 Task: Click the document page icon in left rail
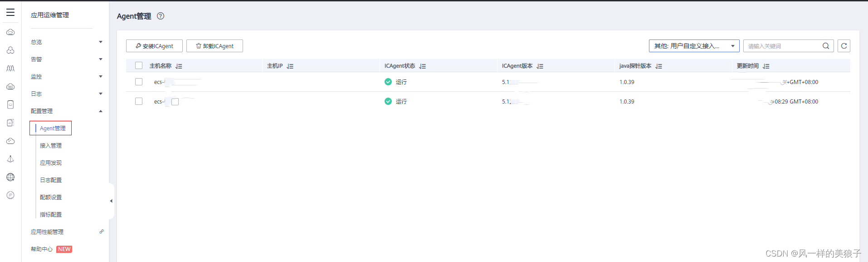(10, 123)
